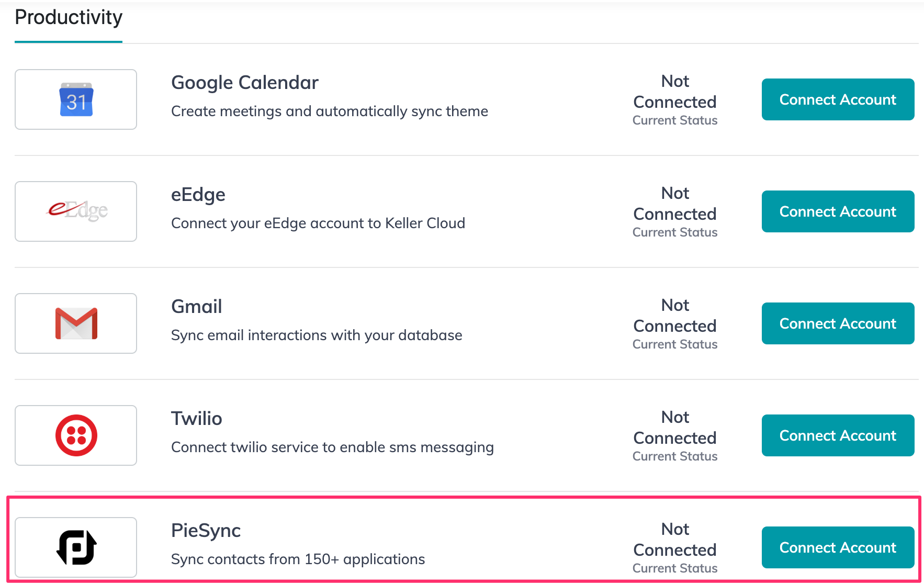Connect the PieSync account

point(838,547)
